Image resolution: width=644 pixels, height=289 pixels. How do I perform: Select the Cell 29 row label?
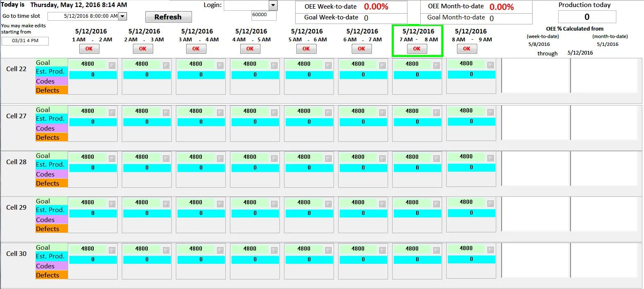[17, 208]
